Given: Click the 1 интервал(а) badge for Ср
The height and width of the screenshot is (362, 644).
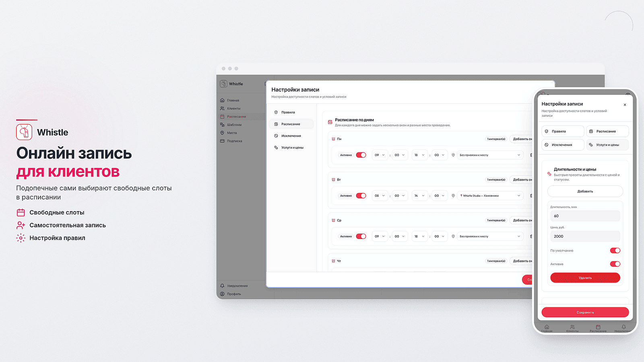Looking at the screenshot, I should coord(496,220).
